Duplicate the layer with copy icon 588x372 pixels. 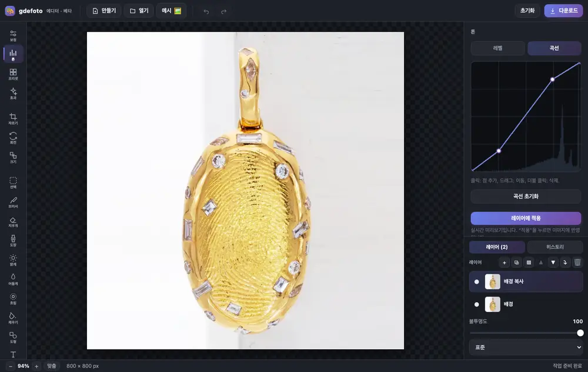pyautogui.click(x=516, y=263)
